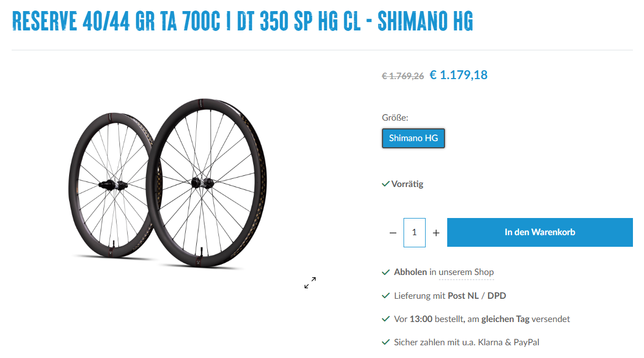Decrease quantity with the minus button
This screenshot has height=358, width=644.
point(393,233)
